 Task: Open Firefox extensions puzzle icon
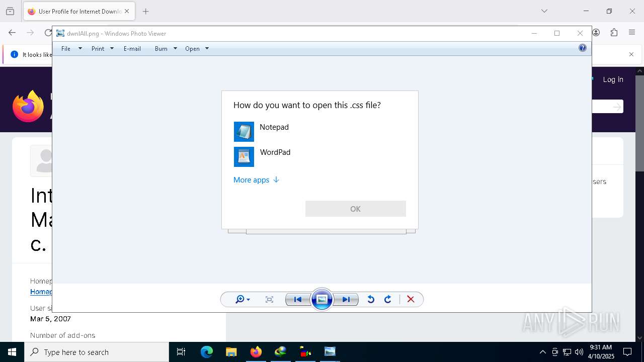[614, 33]
